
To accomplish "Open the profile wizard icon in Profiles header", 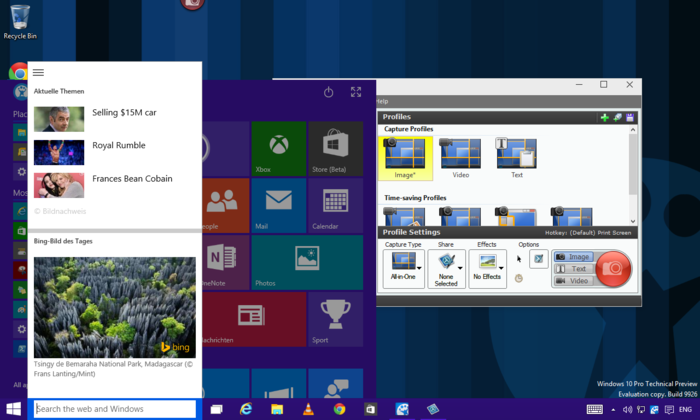I will pos(617,117).
